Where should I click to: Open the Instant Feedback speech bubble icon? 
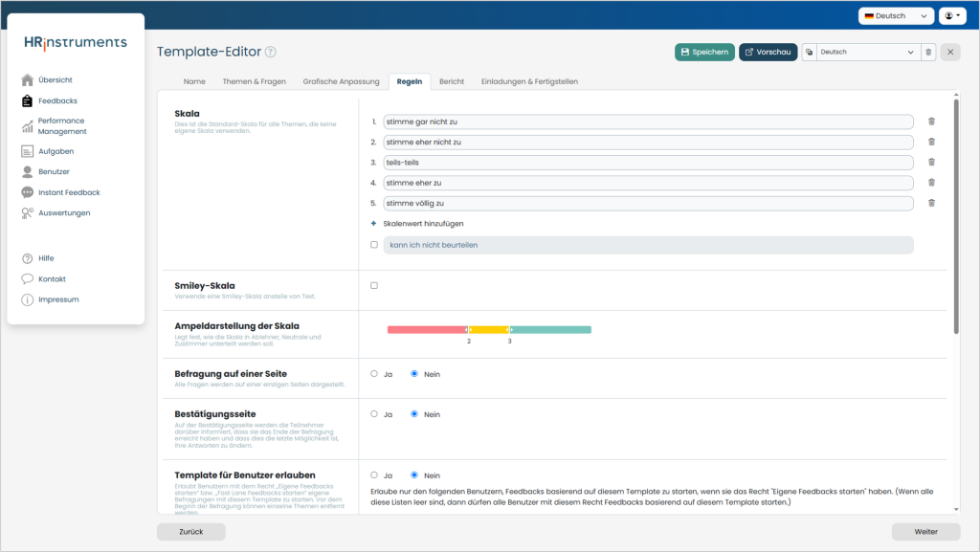pos(27,192)
